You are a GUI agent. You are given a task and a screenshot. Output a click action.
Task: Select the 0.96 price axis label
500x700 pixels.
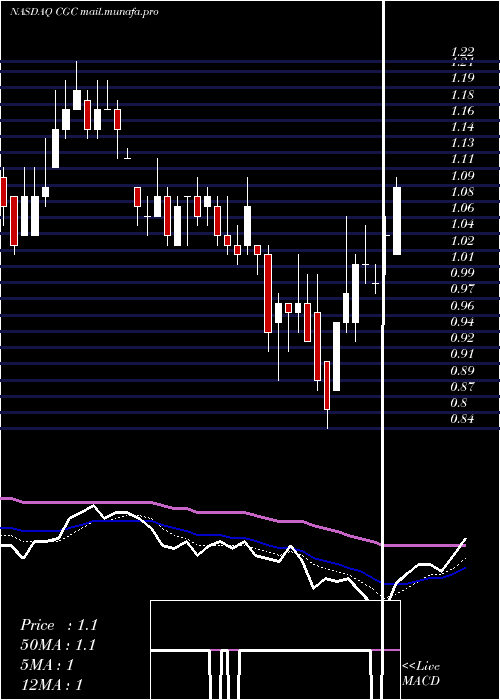462,305
